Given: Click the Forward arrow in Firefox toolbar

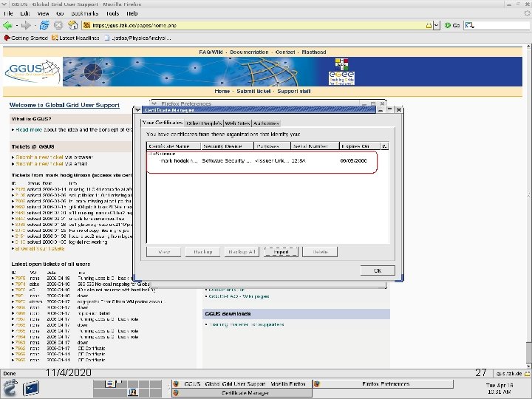Looking at the screenshot, I should 26,25.
